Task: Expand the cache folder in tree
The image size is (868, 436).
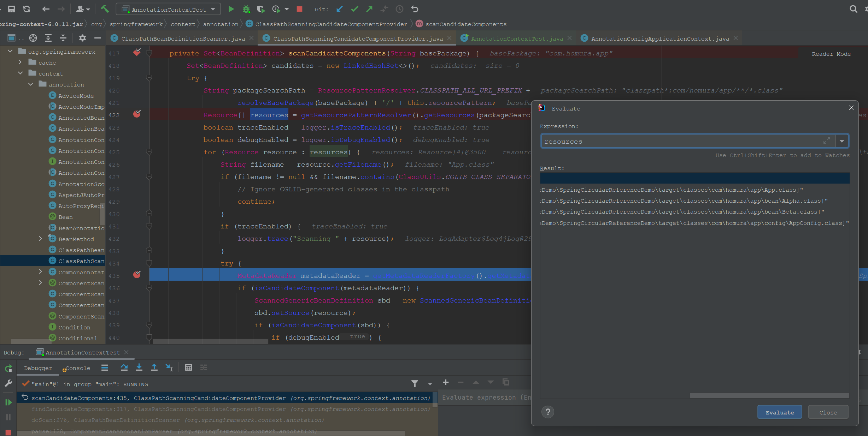Action: click(20, 62)
